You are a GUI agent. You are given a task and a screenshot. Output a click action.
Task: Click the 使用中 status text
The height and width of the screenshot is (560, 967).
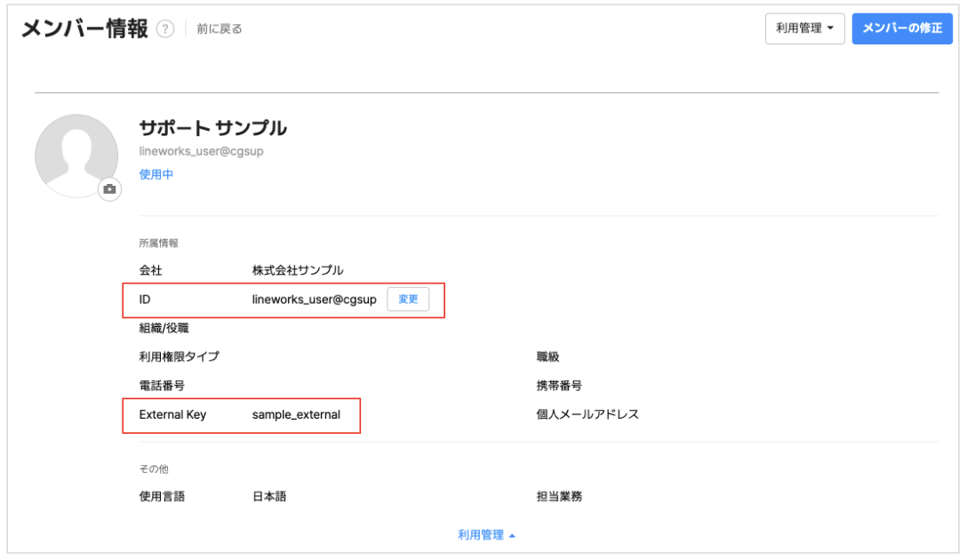point(156,174)
